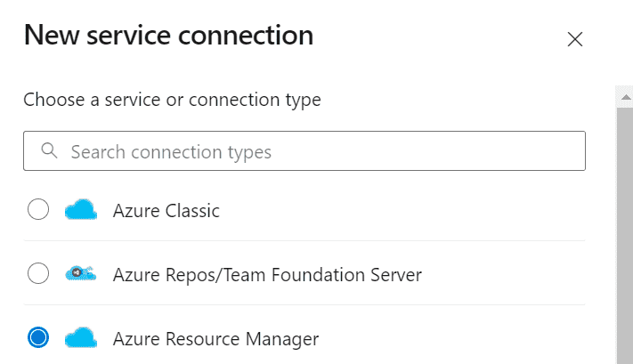Click empty area of Azure Repos row
Screen dimensions: 633x364
point(503,273)
